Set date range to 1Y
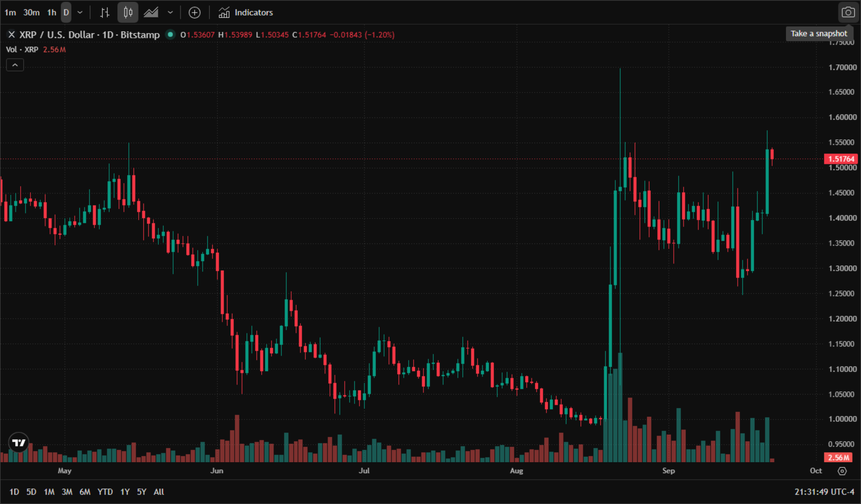The width and height of the screenshot is (861, 504). 125,492
